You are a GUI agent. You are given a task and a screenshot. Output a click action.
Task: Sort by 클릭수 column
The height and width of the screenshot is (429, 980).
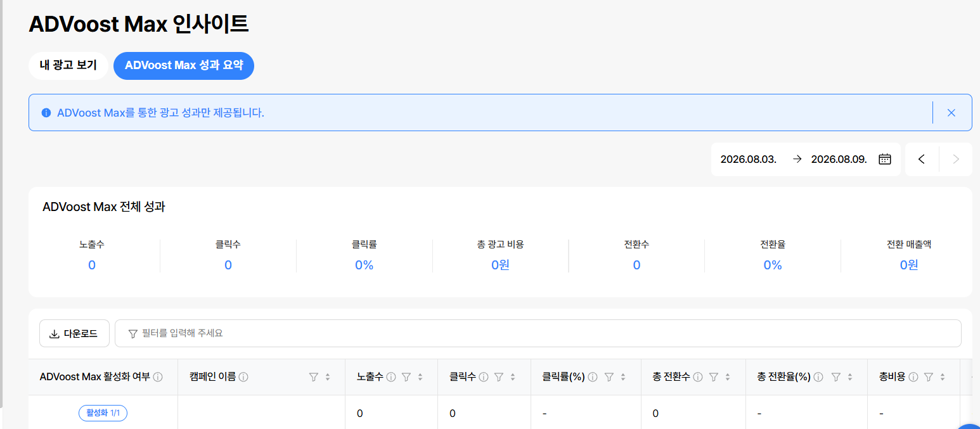[513, 377]
